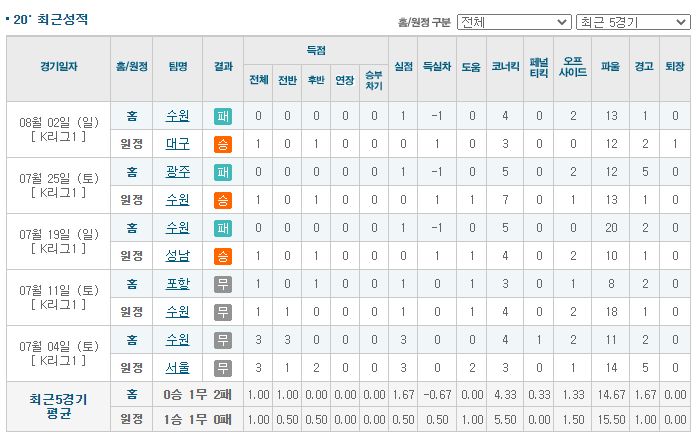Select the 득점 group header
Screen dimensions: 696x438
click(316, 50)
